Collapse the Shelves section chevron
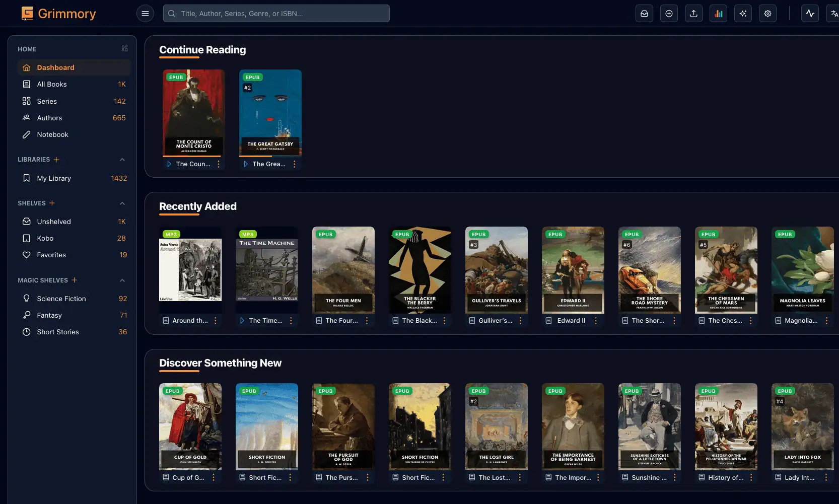The height and width of the screenshot is (504, 839). pos(122,203)
